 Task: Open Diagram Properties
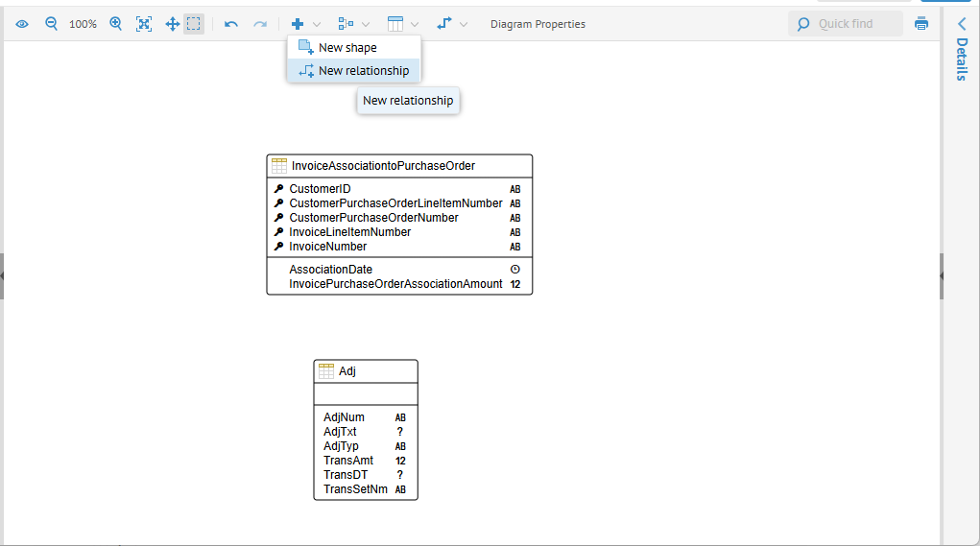[538, 24]
